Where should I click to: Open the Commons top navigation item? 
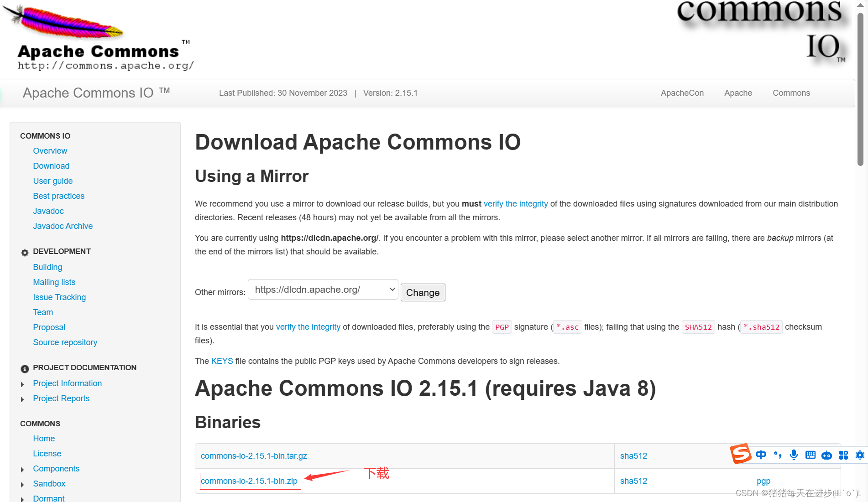791,93
